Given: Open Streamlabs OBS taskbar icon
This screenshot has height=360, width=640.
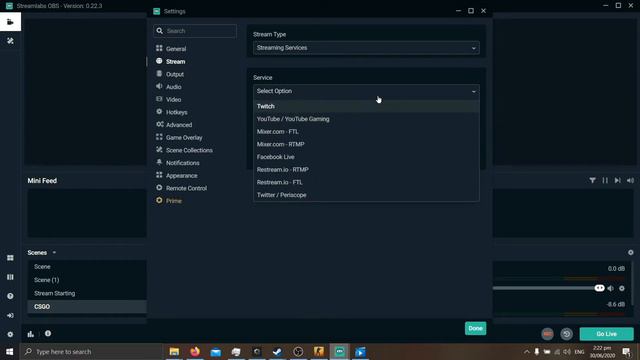Looking at the screenshot, I should pyautogui.click(x=340, y=351).
